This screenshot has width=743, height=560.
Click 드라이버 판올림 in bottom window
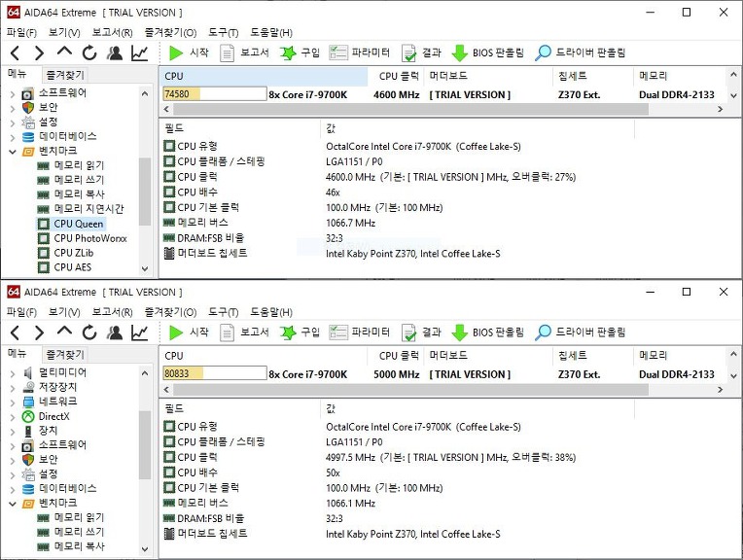click(580, 332)
